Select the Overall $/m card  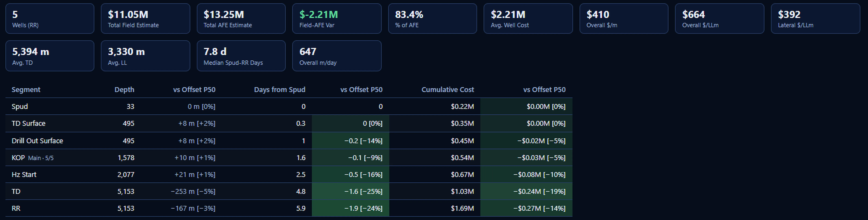(x=624, y=19)
